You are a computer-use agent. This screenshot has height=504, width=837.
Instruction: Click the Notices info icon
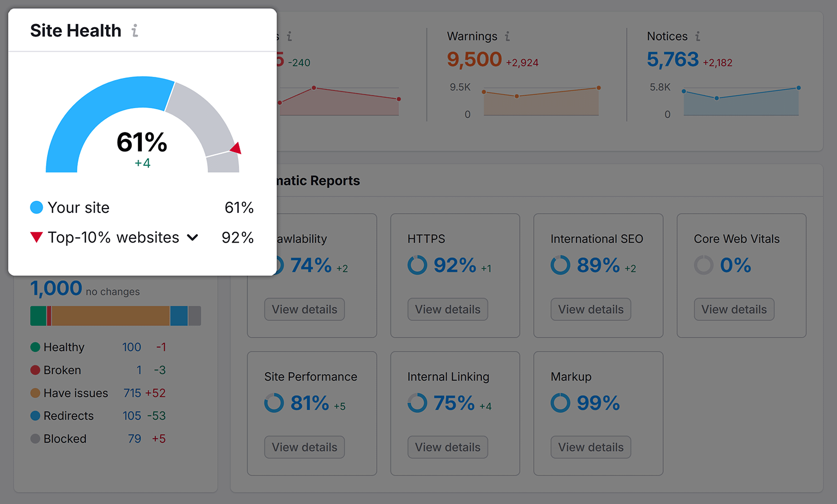698,36
